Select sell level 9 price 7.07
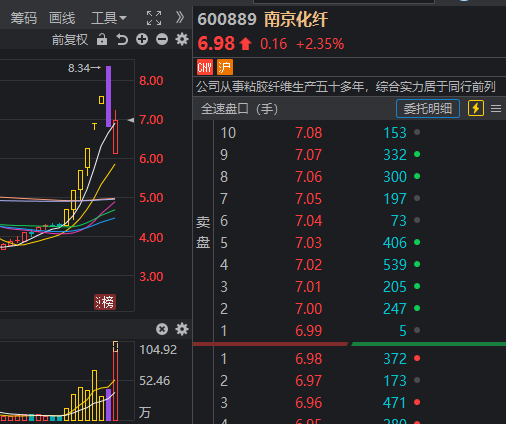This screenshot has height=424, width=506. pos(309,155)
